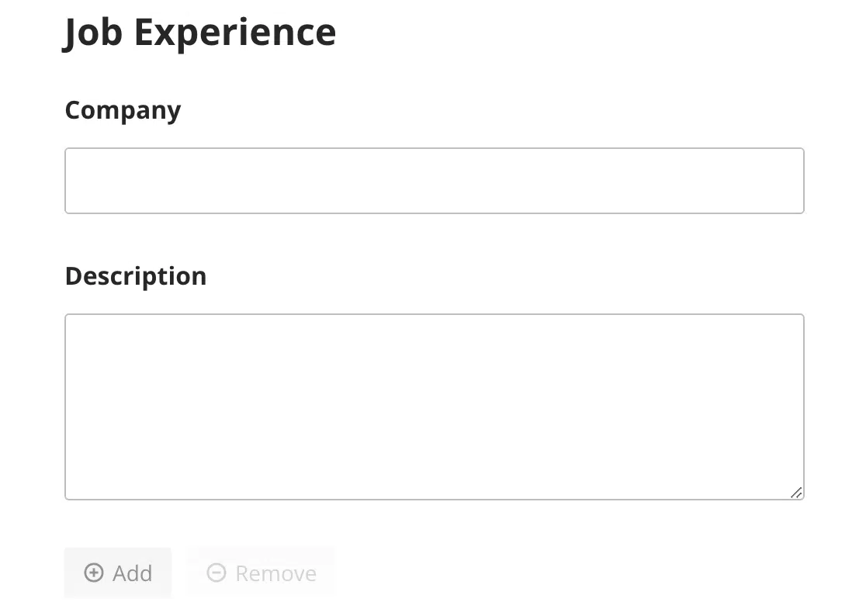Add another job experience entry

[118, 573]
